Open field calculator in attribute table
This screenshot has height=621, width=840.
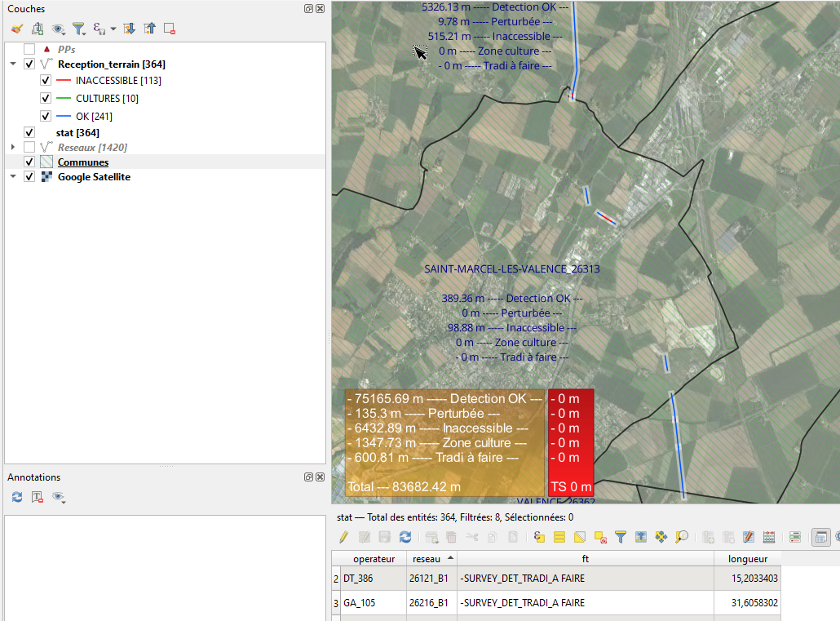tap(768, 537)
